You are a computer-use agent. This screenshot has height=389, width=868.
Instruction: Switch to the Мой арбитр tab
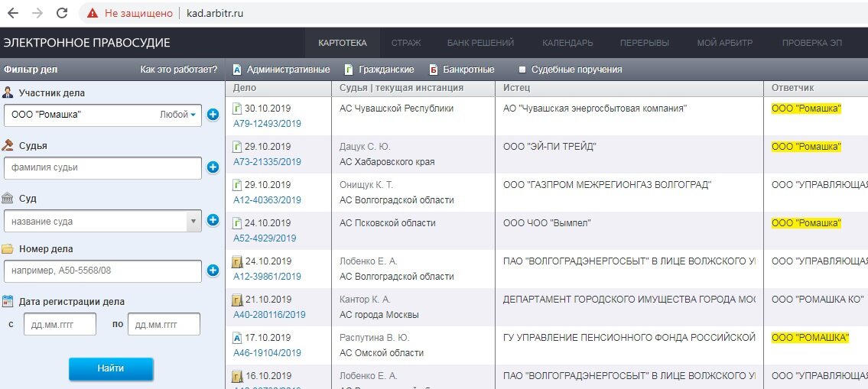pyautogui.click(x=725, y=43)
